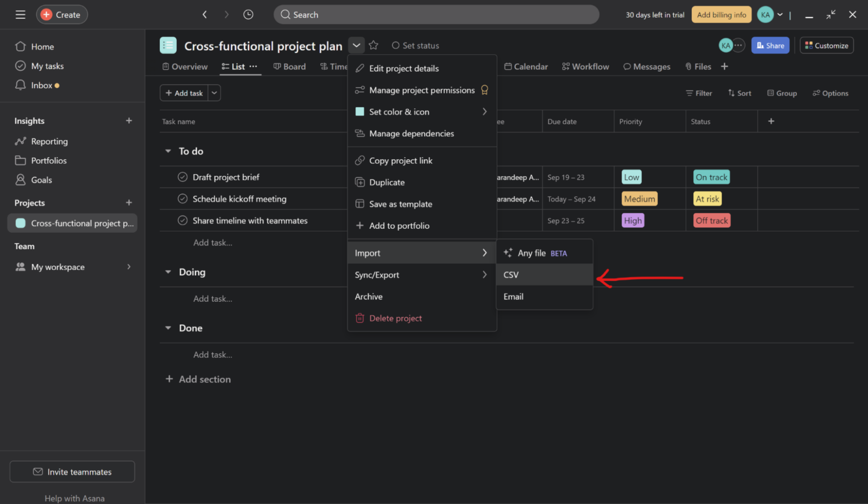Screen dimensions: 868x504
Task: Open Portfolios from the sidebar
Action: (47, 160)
